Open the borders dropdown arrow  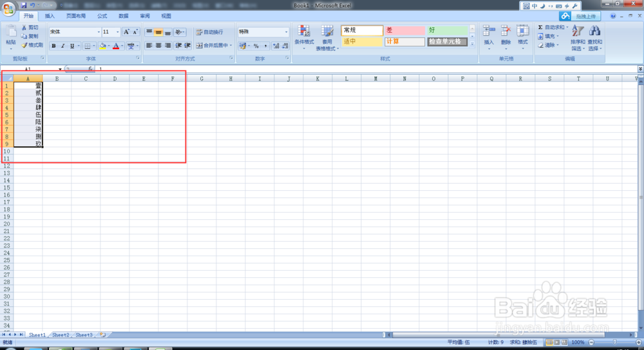pyautogui.click(x=93, y=46)
